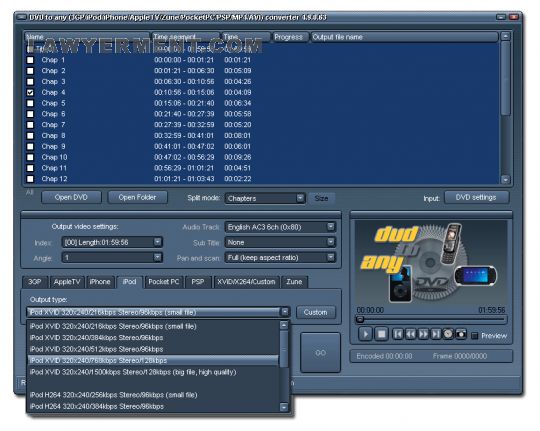The image size is (540, 431).
Task: Switch to the Zune tab
Action: [294, 282]
